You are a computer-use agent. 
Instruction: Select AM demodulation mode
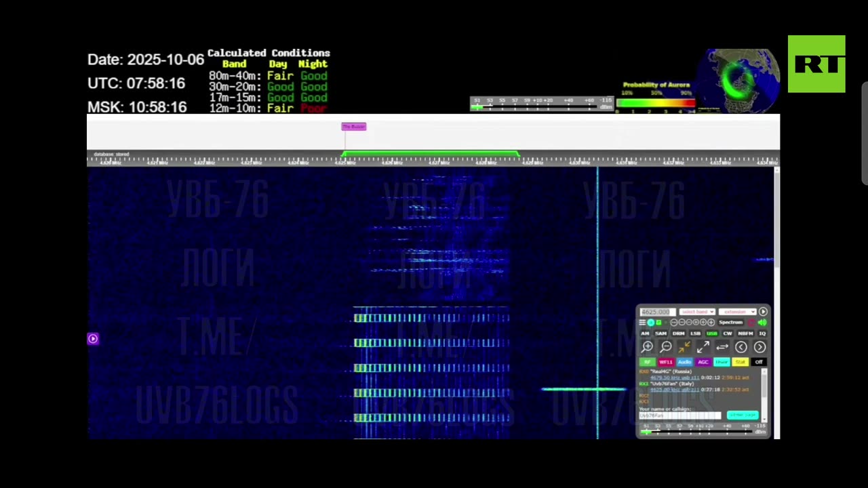pyautogui.click(x=645, y=333)
